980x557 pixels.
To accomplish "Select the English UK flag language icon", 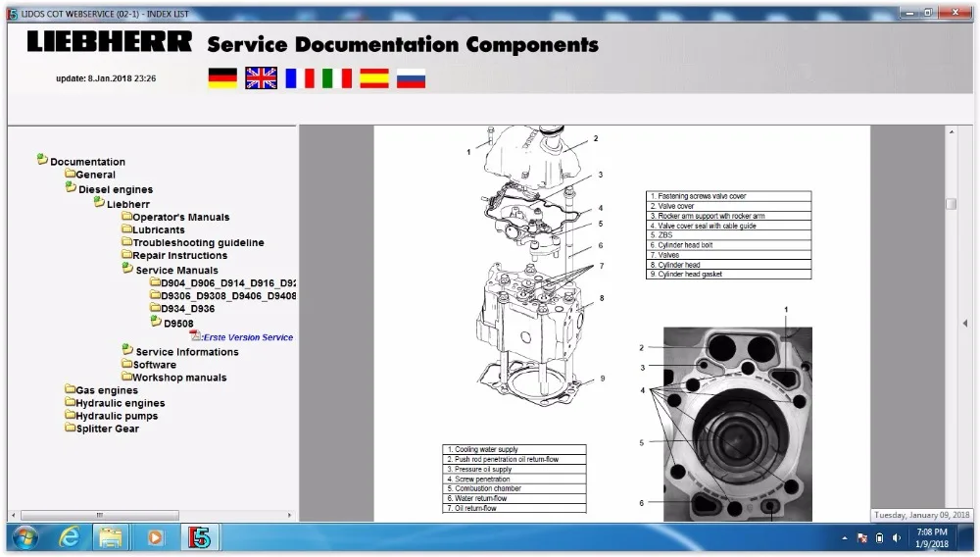I will pyautogui.click(x=261, y=78).
